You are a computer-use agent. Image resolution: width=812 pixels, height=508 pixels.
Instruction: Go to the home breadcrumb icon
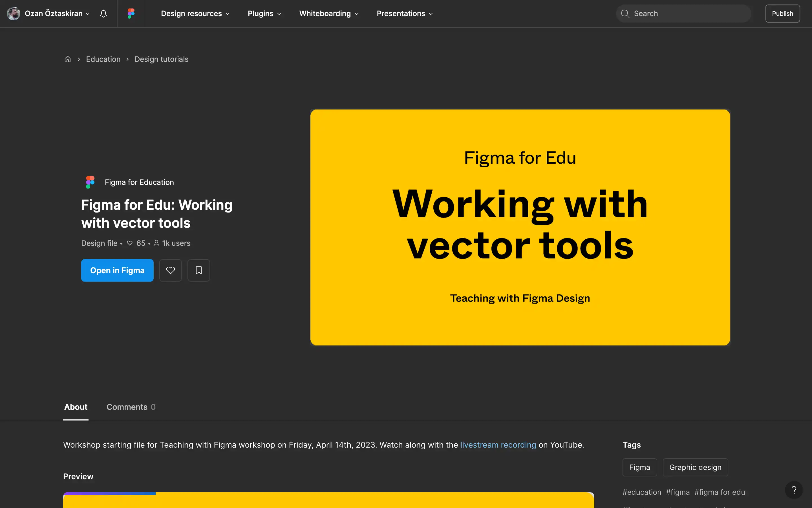click(x=67, y=59)
